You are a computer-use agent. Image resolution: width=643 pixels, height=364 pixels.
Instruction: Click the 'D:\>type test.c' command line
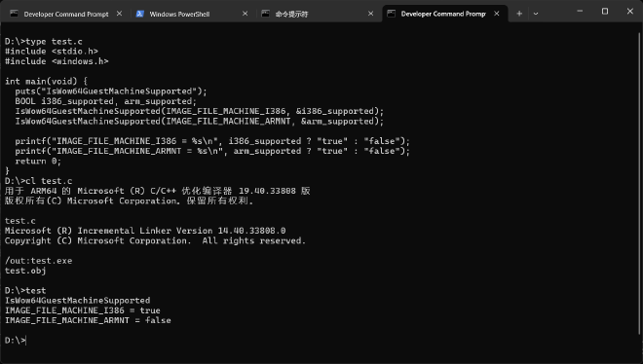[x=44, y=41]
